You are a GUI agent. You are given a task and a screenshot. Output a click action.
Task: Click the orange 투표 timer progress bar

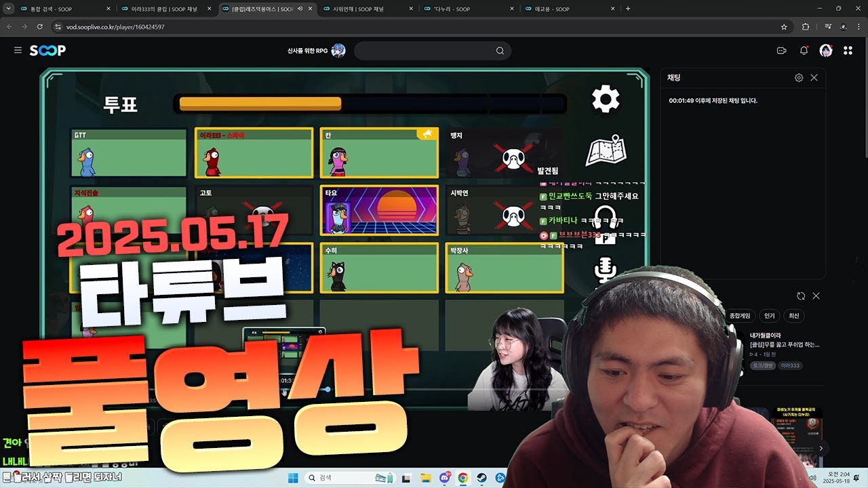[x=260, y=103]
